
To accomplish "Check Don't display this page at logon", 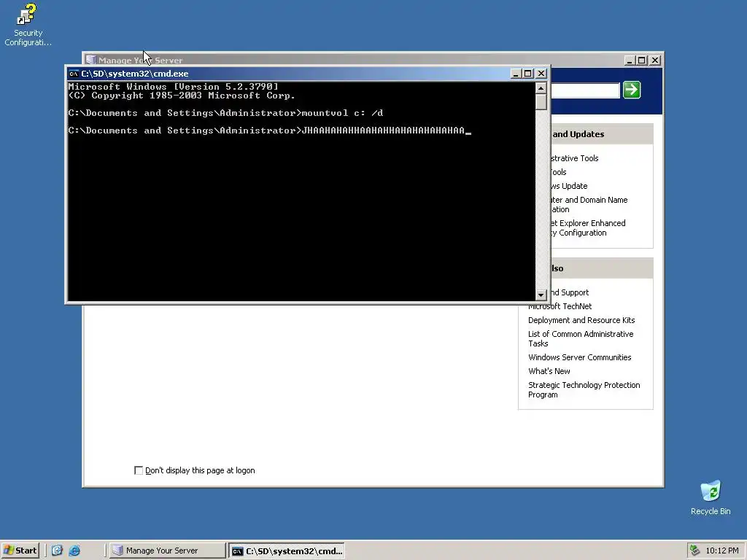I will point(139,470).
